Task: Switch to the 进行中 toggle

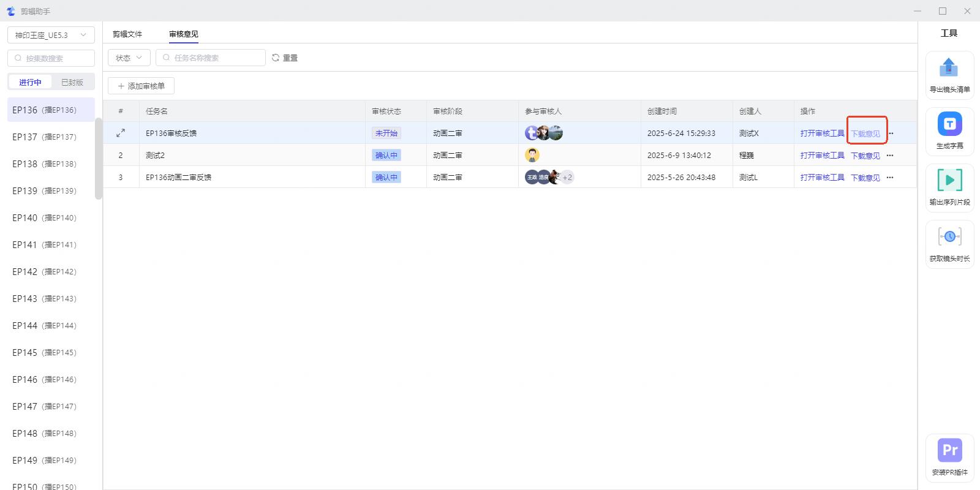Action: pyautogui.click(x=30, y=82)
